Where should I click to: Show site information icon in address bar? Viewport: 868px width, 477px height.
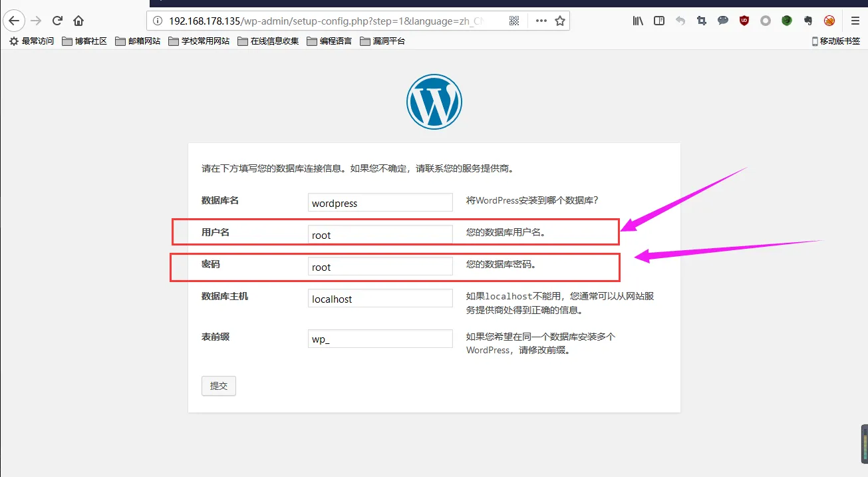pos(158,21)
